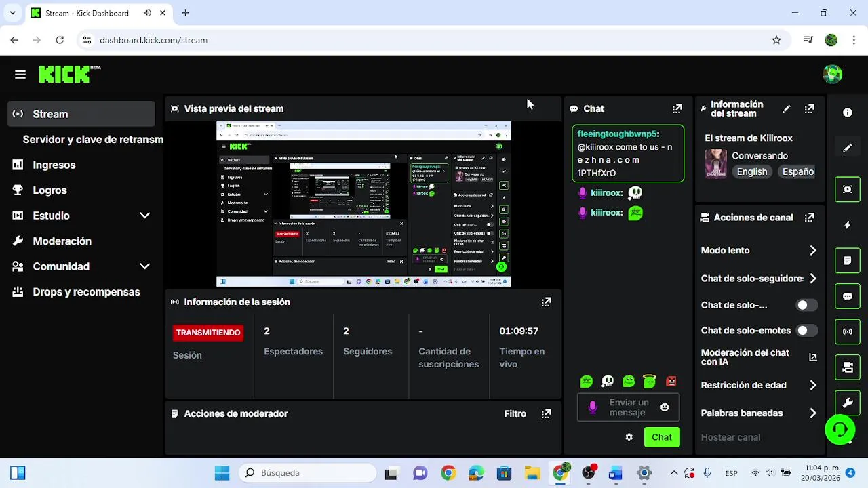
Task: Open chat settings gear icon
Action: click(629, 437)
